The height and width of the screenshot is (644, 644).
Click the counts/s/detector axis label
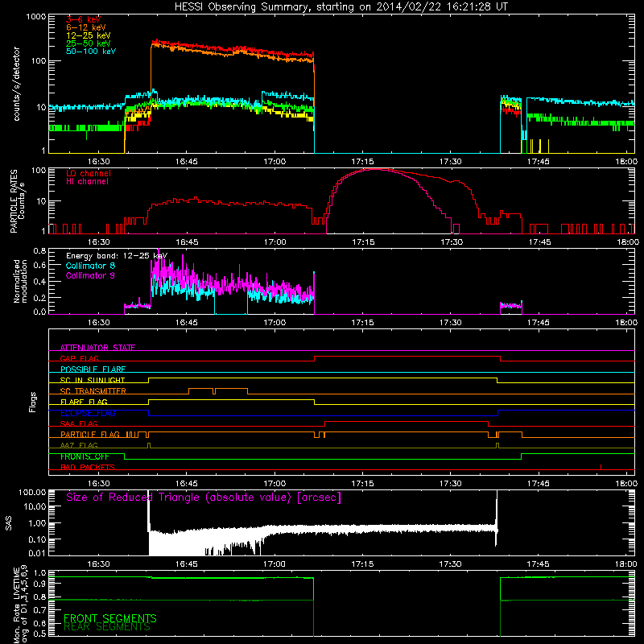point(17,84)
